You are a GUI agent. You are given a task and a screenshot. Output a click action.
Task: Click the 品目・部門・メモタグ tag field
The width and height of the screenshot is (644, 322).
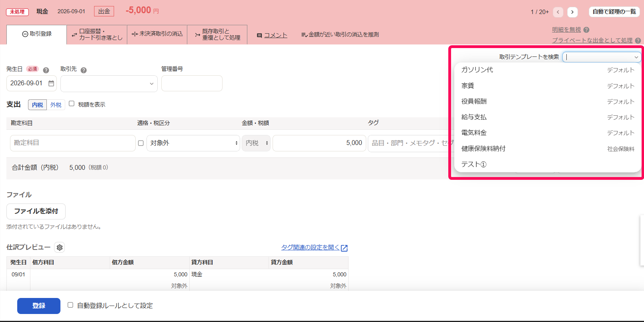point(410,143)
